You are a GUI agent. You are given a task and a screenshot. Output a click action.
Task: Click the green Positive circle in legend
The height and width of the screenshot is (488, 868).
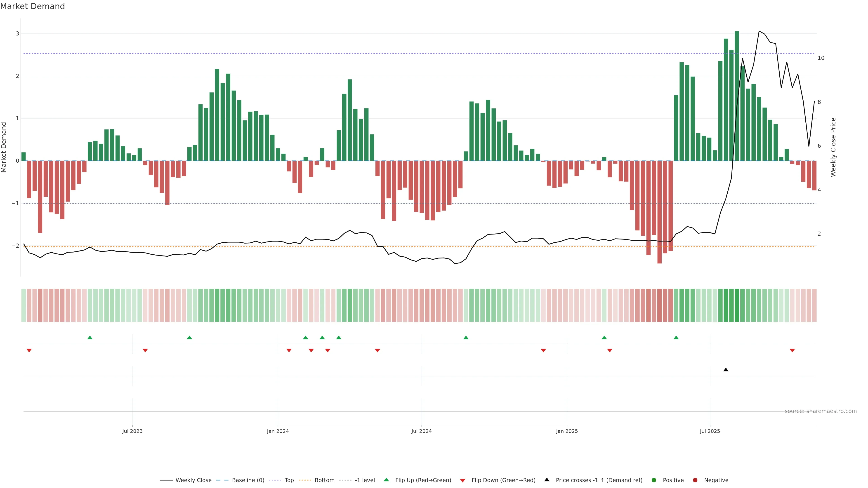tap(654, 480)
